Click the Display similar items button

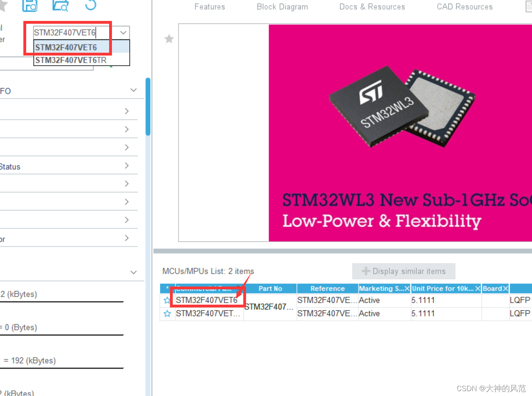coord(404,271)
